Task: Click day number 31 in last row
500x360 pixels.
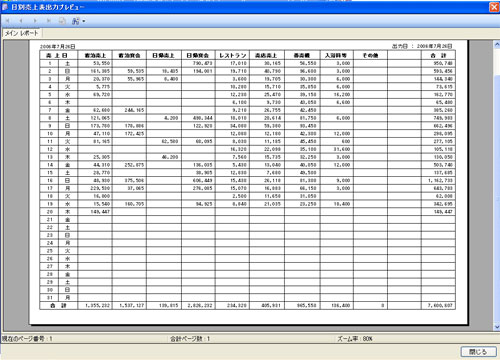Action: click(50, 298)
